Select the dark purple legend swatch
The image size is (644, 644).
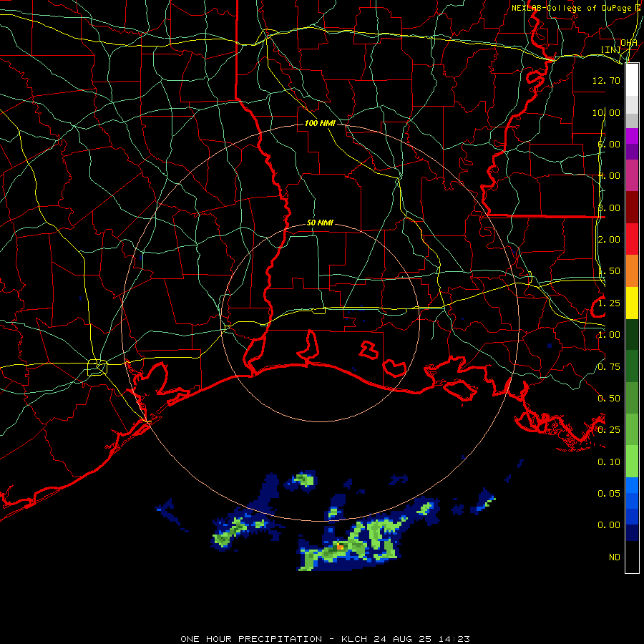pos(632,152)
